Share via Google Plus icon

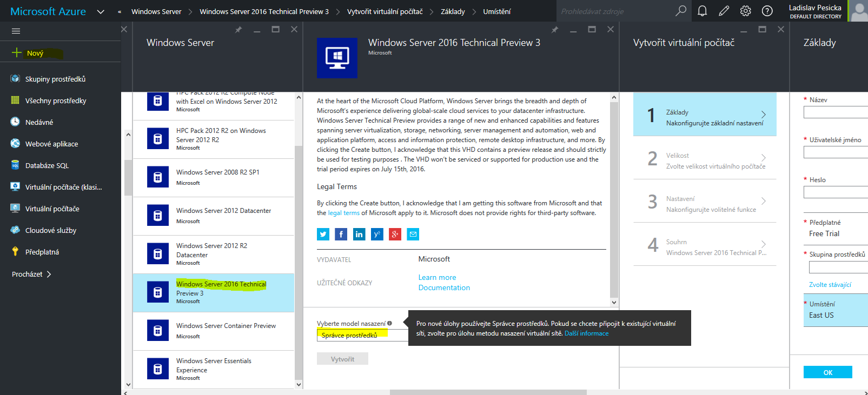(x=395, y=234)
